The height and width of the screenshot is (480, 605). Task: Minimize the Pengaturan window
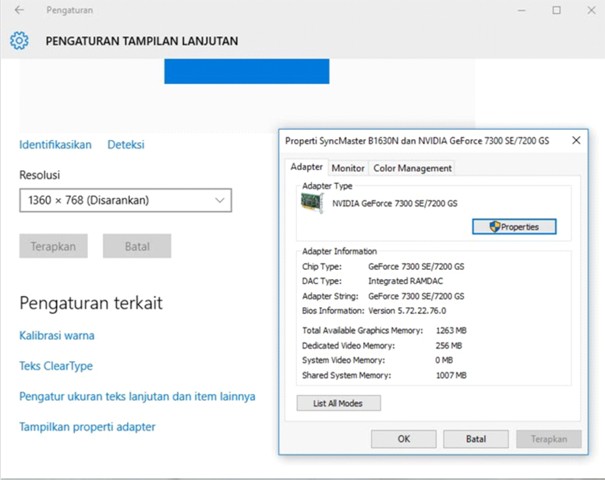(522, 10)
